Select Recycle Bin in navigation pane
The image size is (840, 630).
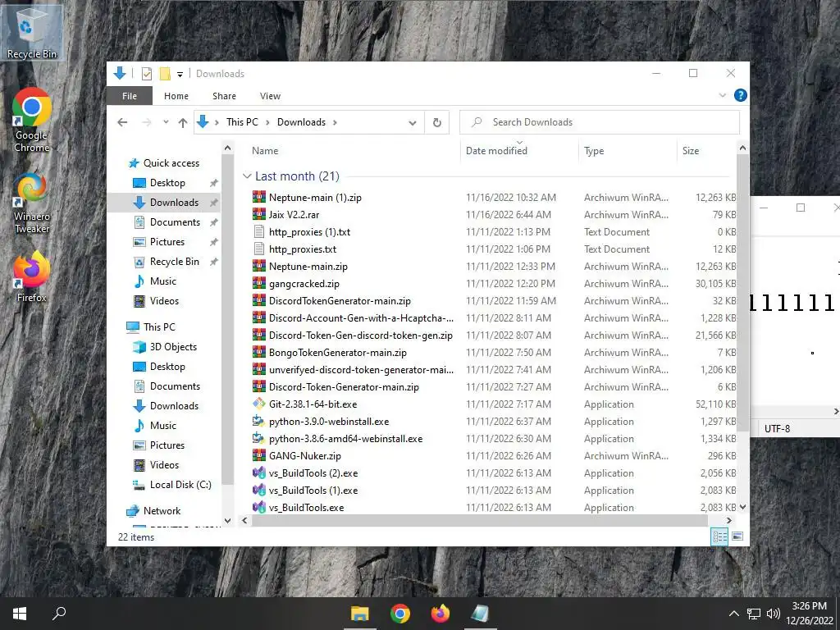coord(174,262)
